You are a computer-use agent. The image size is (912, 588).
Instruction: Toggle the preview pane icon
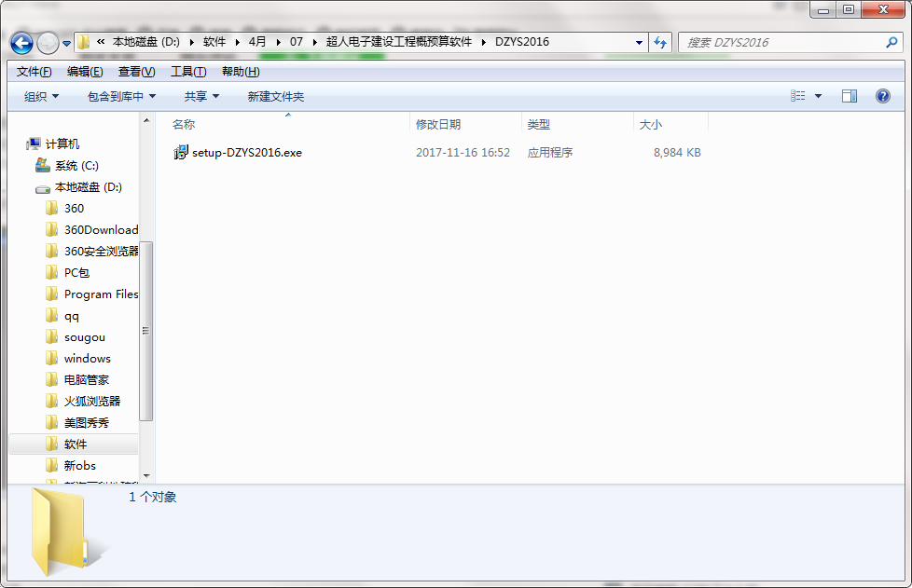[x=850, y=96]
